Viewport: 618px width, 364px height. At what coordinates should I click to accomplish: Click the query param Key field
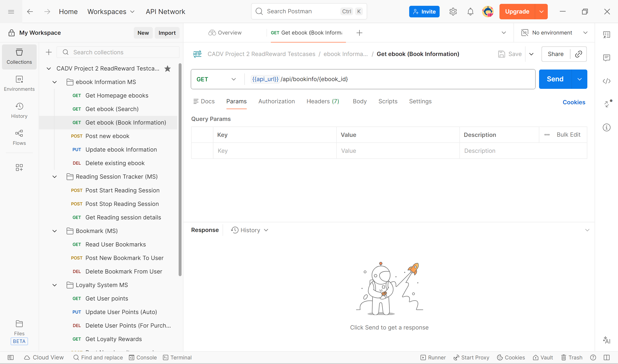click(274, 151)
